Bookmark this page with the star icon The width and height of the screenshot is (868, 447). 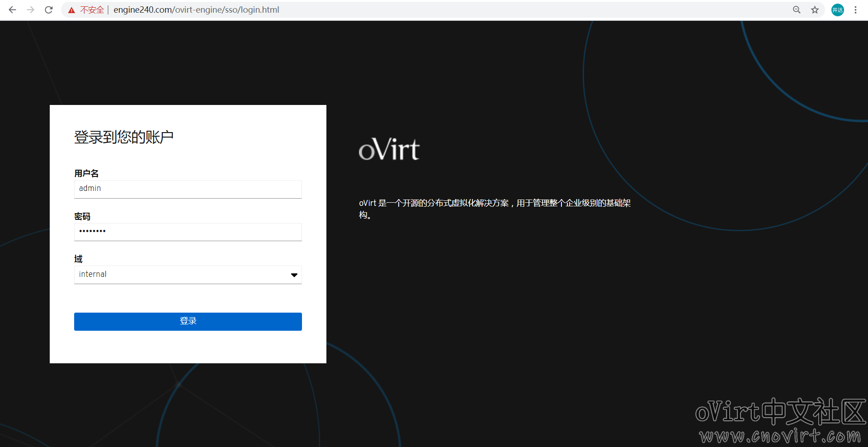[x=815, y=10]
